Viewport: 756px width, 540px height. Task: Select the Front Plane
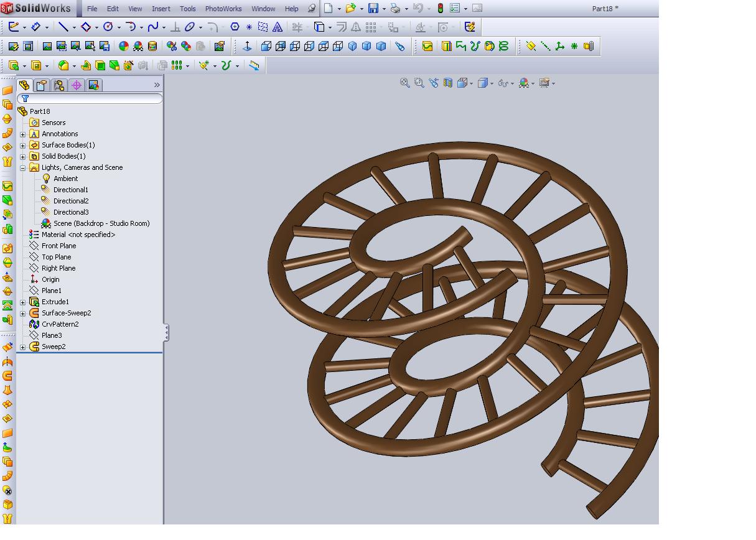[x=58, y=246]
